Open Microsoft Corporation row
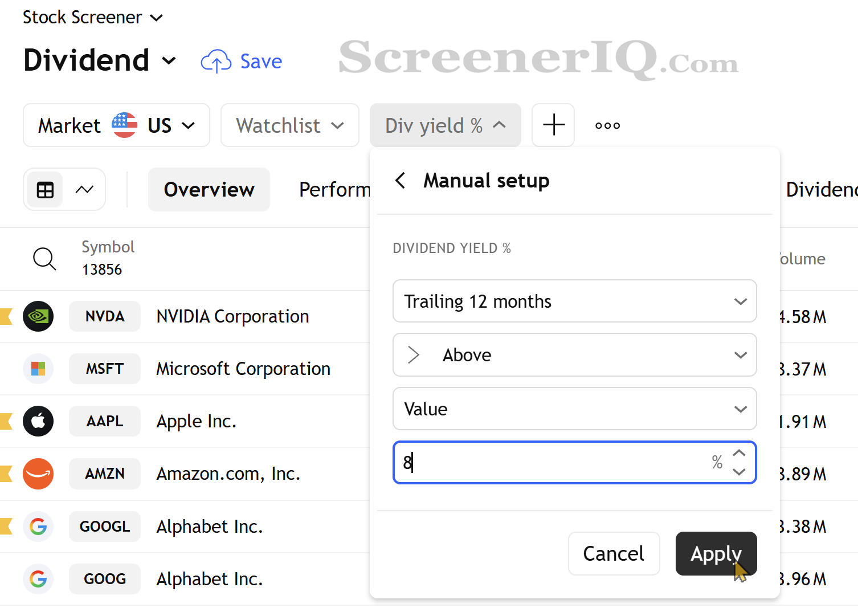This screenshot has height=616, width=858. (243, 369)
